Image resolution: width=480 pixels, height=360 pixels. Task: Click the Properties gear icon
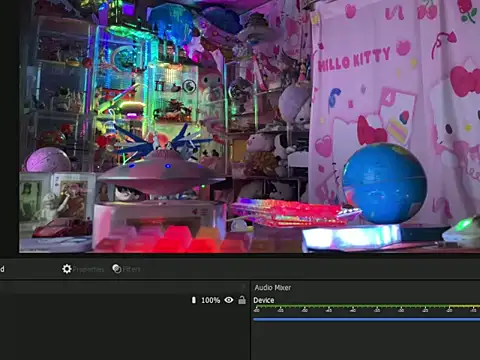pos(67,269)
